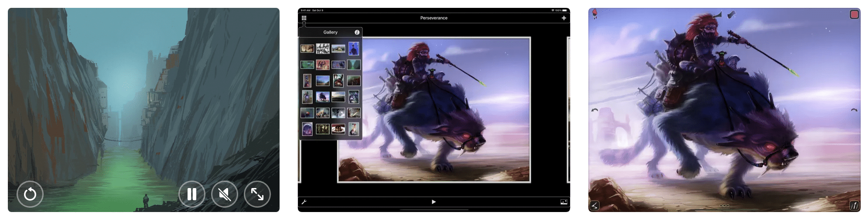This screenshot has height=219, width=868.
Task: Toggle the crossed-out speaker mute icon
Action: 225,194
